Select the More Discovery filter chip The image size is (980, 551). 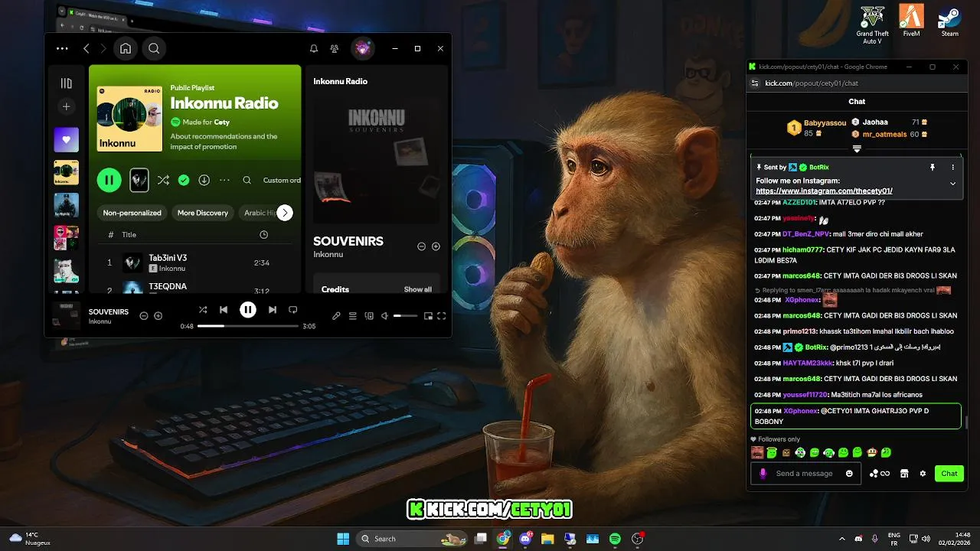tap(203, 213)
